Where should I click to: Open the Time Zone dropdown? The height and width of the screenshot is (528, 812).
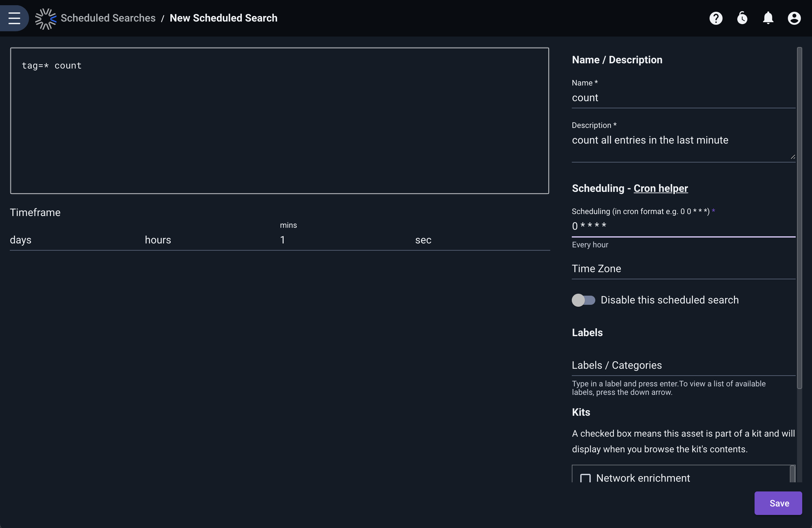[683, 269]
